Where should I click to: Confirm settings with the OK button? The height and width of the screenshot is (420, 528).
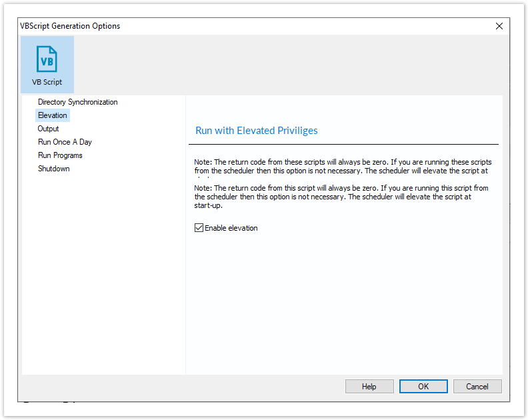423,387
